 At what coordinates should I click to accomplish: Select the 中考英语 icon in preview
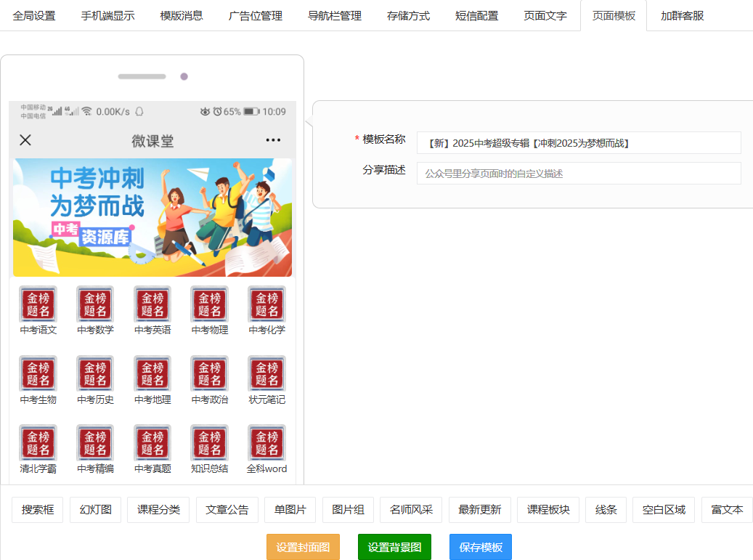click(152, 304)
